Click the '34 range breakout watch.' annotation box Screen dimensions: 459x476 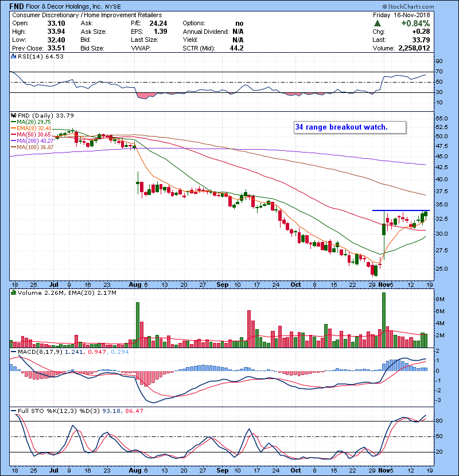pyautogui.click(x=350, y=127)
